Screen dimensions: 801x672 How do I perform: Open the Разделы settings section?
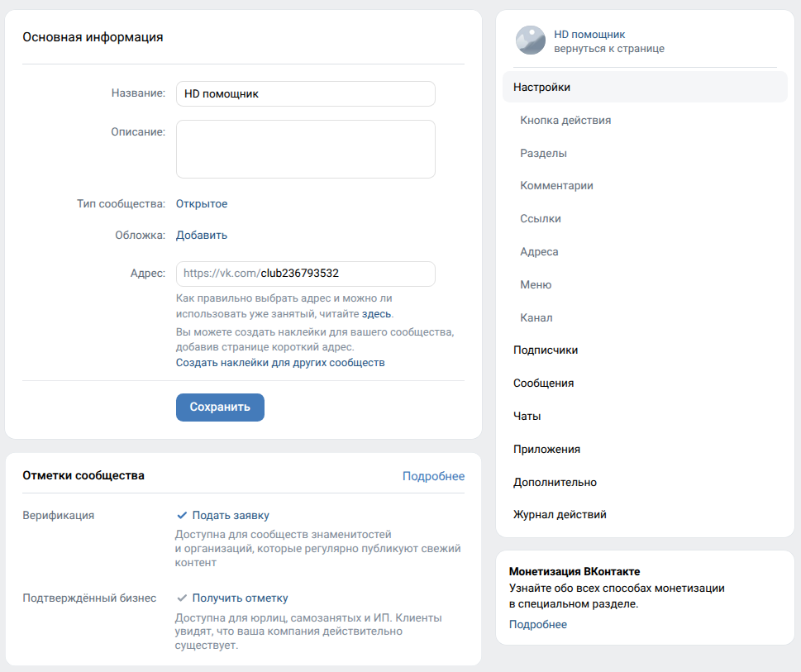[544, 153]
